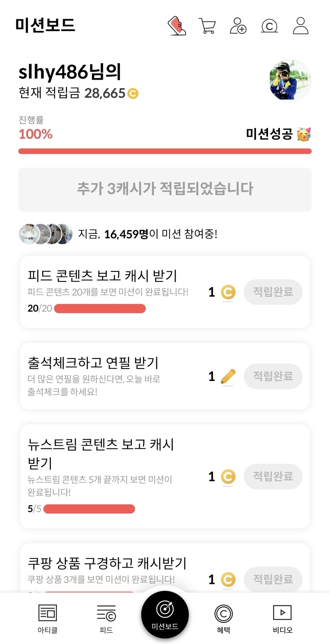Tap the profile photo thumbnail
This screenshot has width=330, height=644.
(290, 81)
